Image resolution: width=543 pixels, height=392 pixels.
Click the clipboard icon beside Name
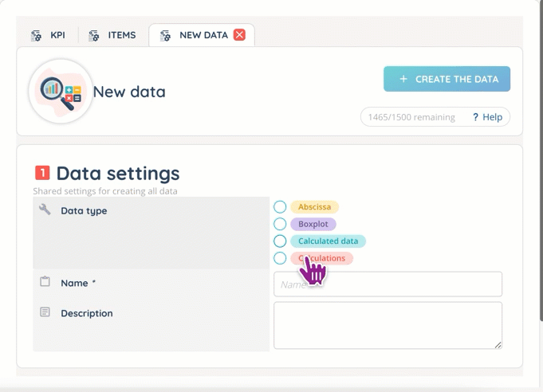point(45,282)
